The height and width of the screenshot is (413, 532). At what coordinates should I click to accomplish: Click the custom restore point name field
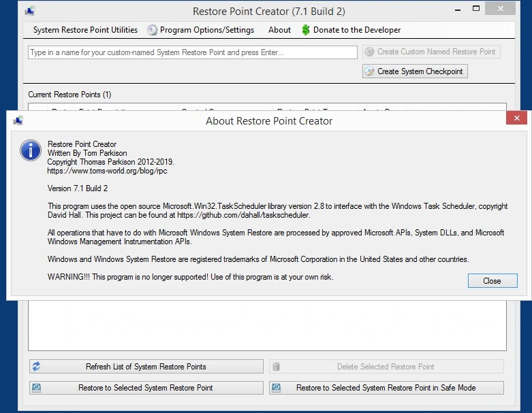click(x=192, y=52)
